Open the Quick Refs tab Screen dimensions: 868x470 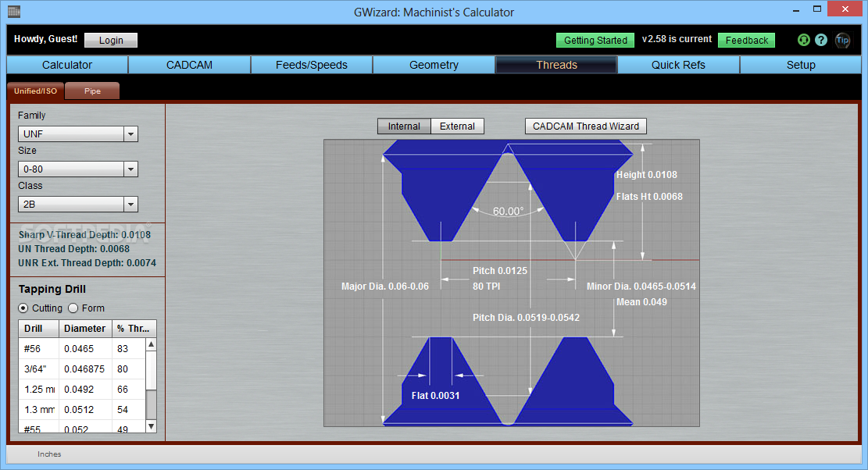tap(679, 65)
